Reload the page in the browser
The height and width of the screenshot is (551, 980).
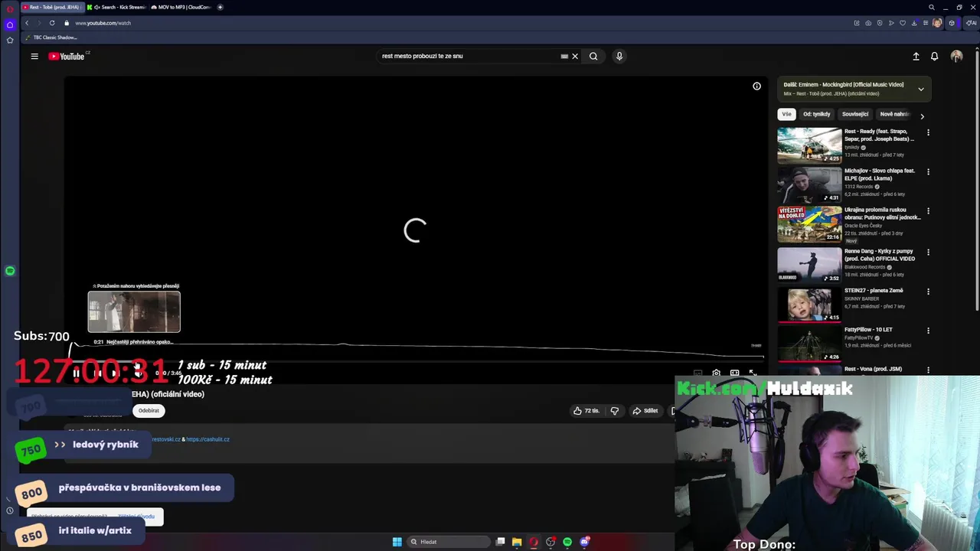coord(52,23)
